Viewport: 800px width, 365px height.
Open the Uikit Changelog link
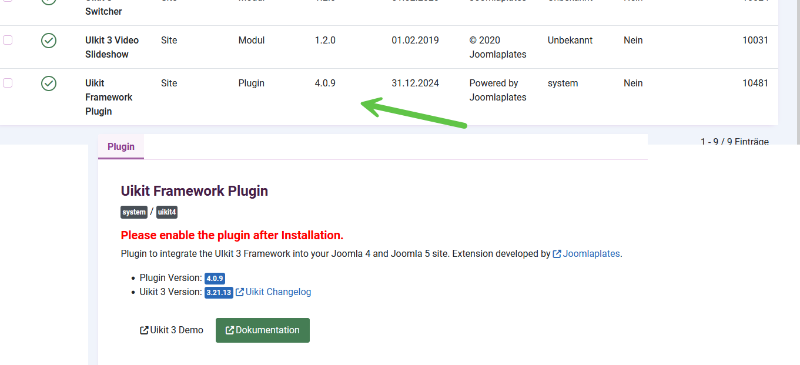(x=273, y=292)
